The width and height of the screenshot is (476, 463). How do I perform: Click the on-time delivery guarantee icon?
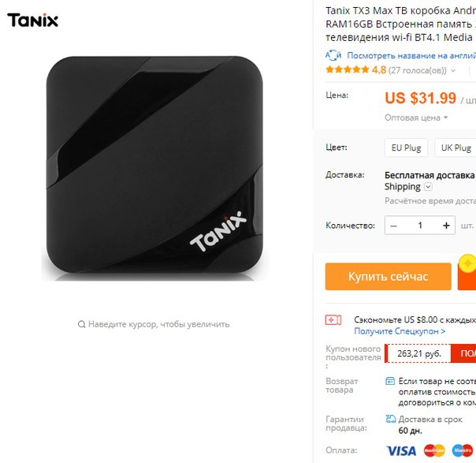pos(390,420)
